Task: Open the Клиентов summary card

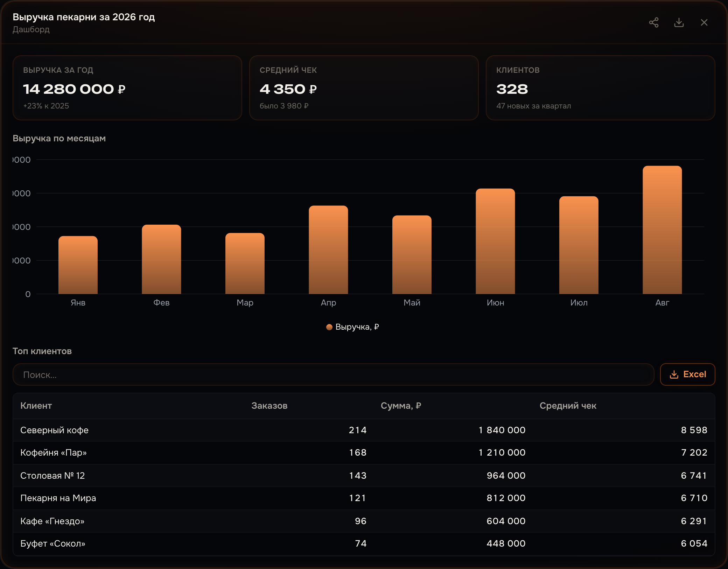Action: (x=600, y=88)
